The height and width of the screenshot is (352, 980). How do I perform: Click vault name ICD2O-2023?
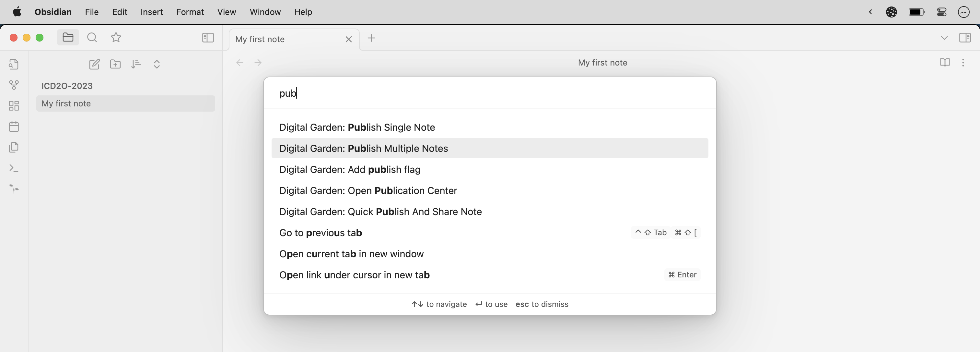[67, 86]
